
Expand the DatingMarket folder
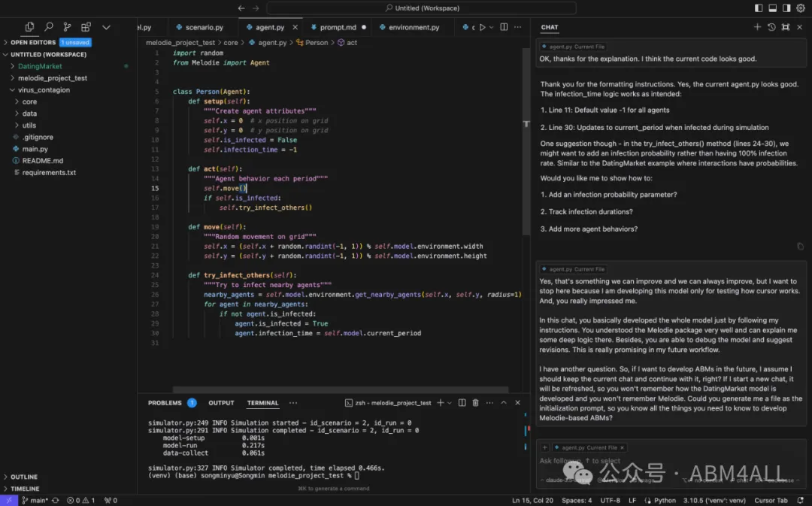(40, 66)
